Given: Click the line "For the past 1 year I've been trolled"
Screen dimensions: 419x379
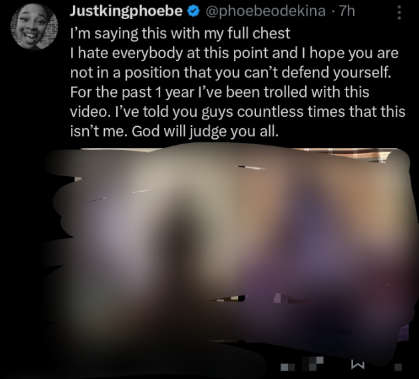Looking at the screenshot, I should (x=220, y=92).
